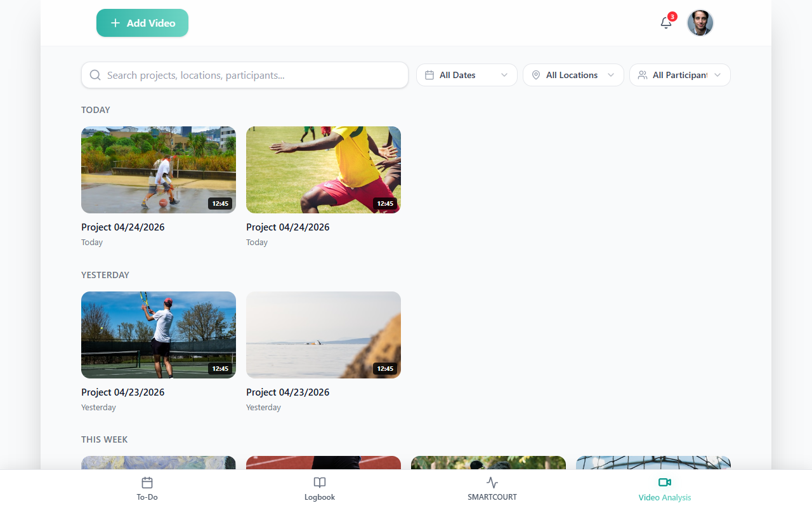The image size is (812, 508).
Task: Click the Video Analysis camera icon
Action: click(x=665, y=483)
